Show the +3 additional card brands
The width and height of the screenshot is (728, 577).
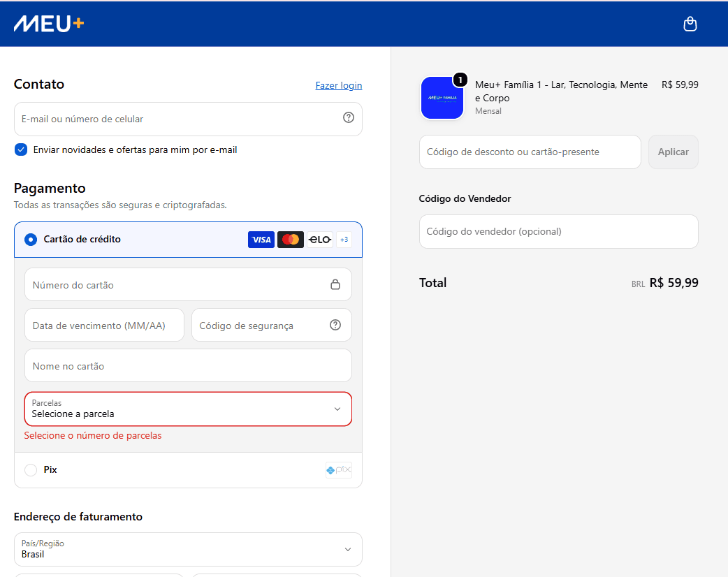click(344, 240)
